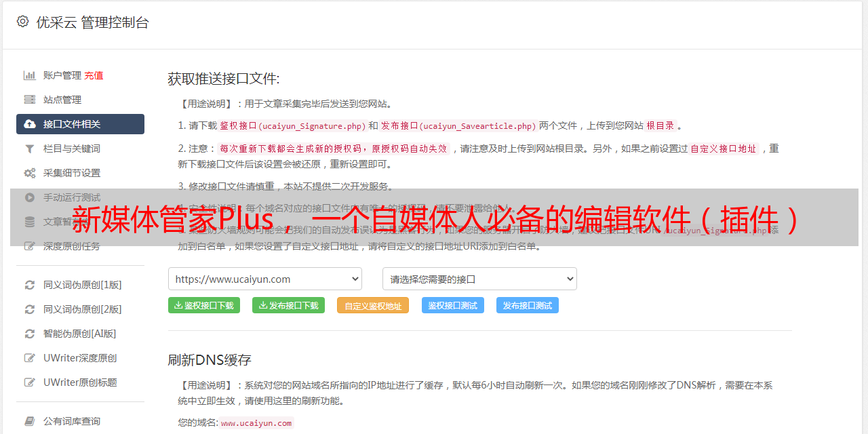
Task: Click the gears icon beside 采集细节设置
Action: click(x=30, y=173)
